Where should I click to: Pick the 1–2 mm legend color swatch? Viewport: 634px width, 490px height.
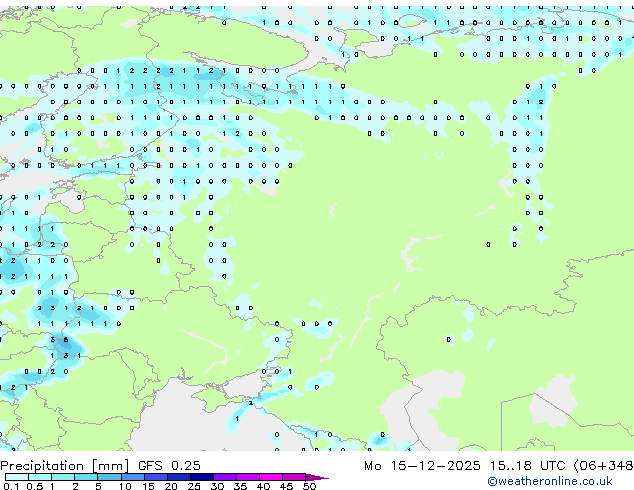pyautogui.click(x=63, y=477)
